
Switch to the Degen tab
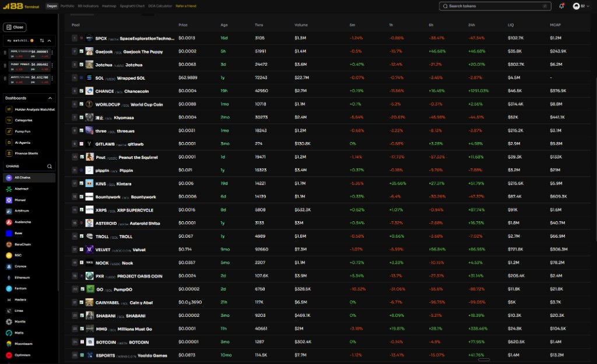(x=52, y=6)
